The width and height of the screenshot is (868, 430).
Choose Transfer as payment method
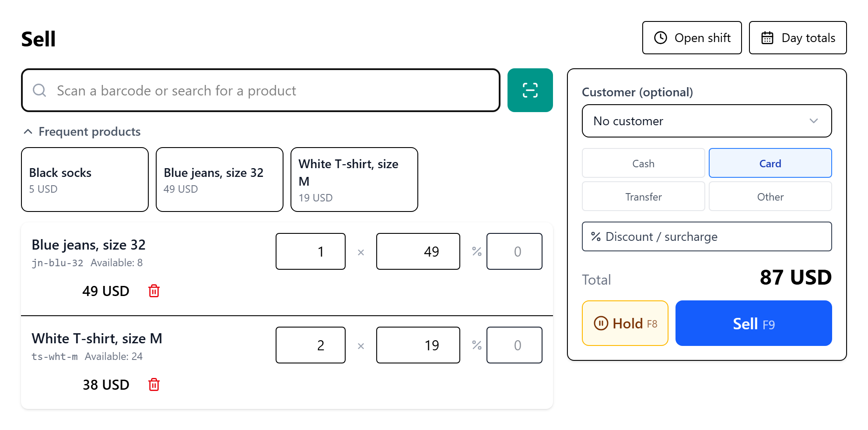[643, 196]
